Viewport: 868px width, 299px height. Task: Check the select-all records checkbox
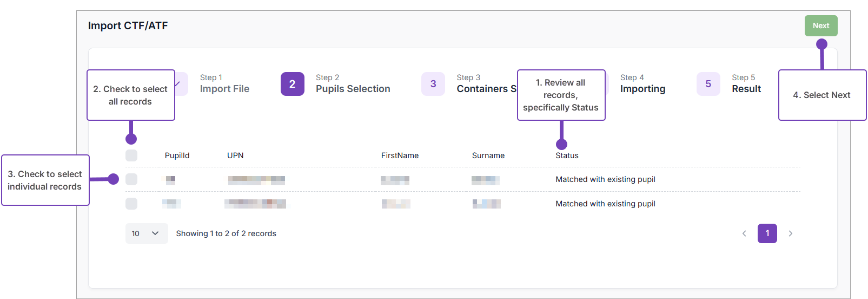click(131, 155)
